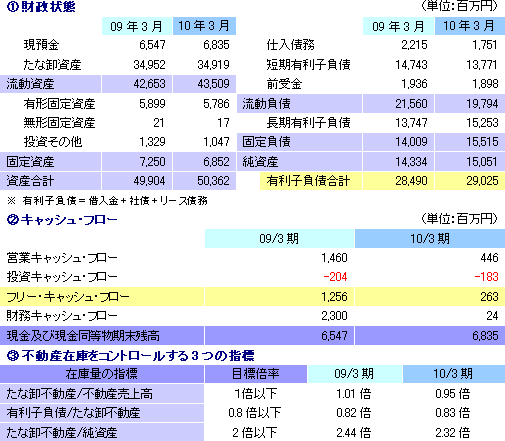The height and width of the screenshot is (441, 505).
Task: Select the 現金及び現金同等物期末残高 row
Action: [x=252, y=335]
